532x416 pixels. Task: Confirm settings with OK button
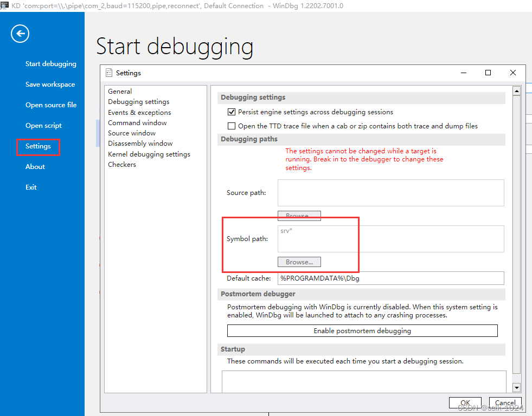465,403
